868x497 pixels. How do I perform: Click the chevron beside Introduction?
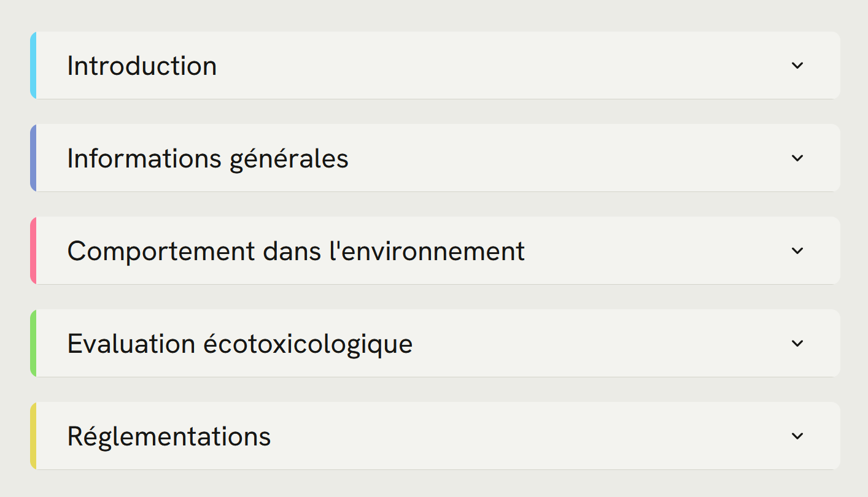click(x=797, y=65)
